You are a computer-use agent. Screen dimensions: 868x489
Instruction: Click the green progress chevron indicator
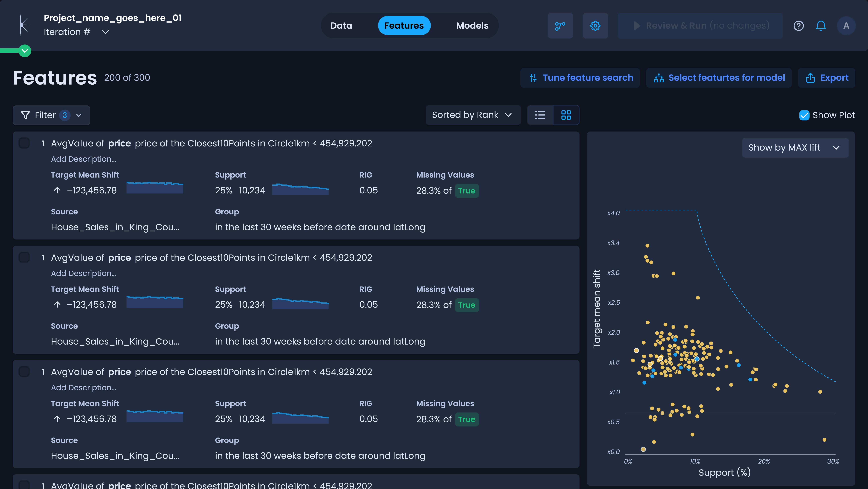pos(25,51)
